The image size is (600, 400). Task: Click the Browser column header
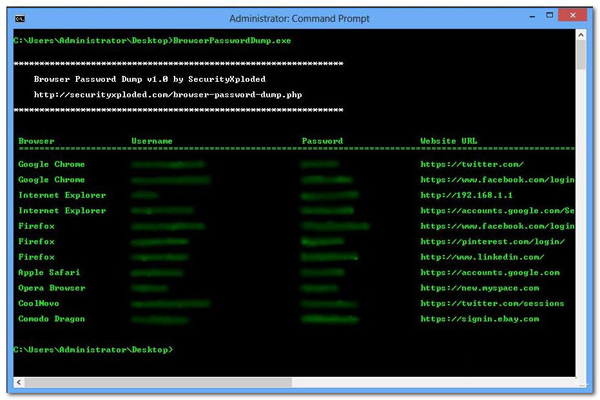pos(36,141)
